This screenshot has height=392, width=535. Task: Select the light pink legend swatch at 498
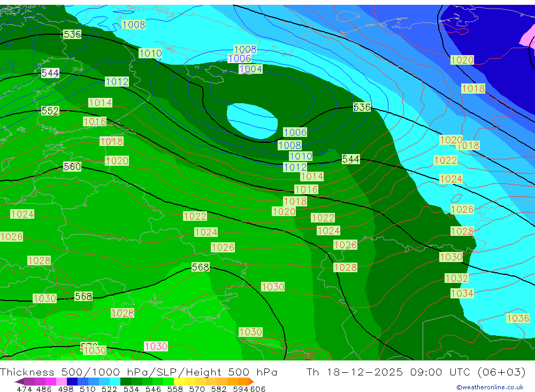coord(62,381)
